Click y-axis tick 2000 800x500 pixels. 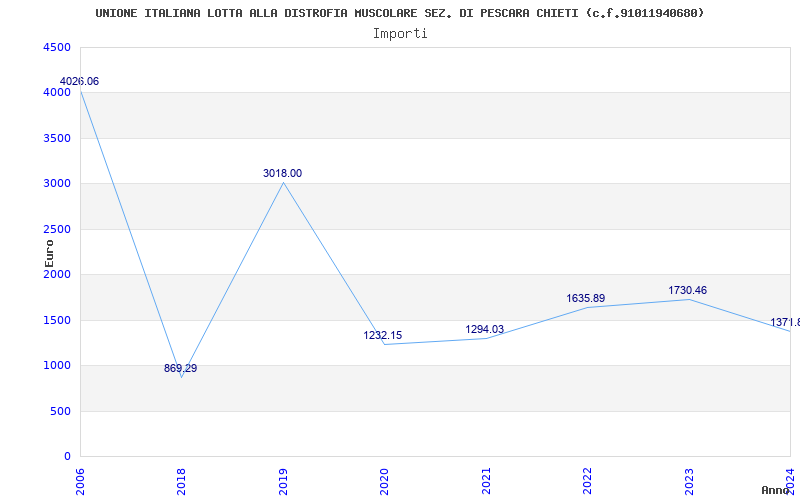click(x=57, y=274)
